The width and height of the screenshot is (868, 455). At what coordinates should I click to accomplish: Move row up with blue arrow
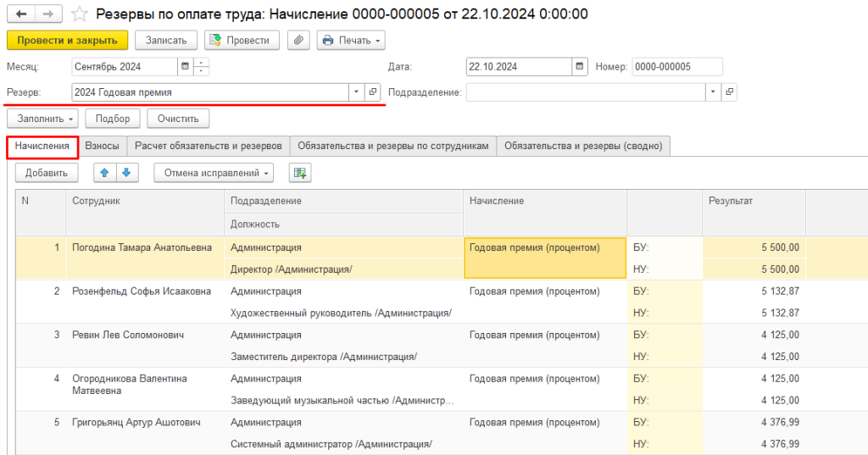(105, 173)
